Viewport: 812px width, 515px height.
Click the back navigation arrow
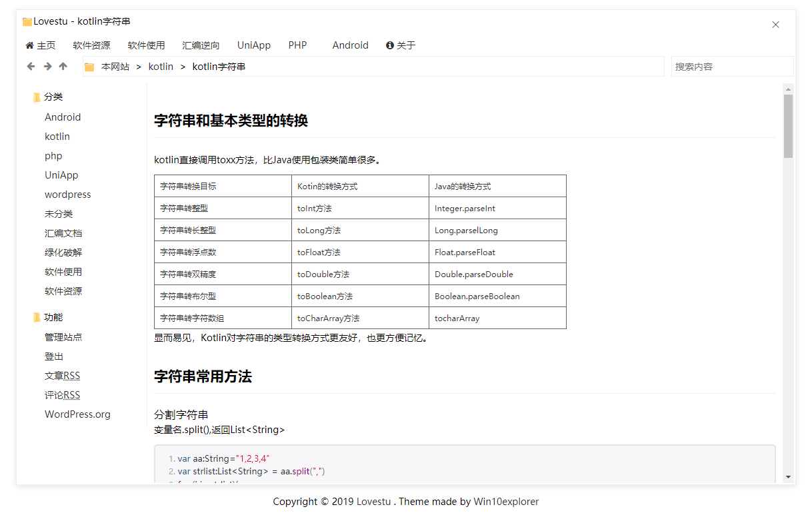click(x=31, y=66)
